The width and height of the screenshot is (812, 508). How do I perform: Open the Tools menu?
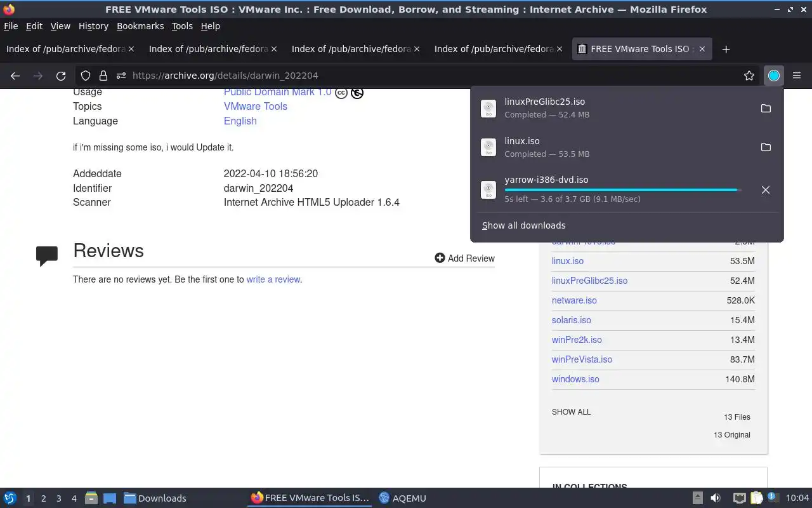182,26
